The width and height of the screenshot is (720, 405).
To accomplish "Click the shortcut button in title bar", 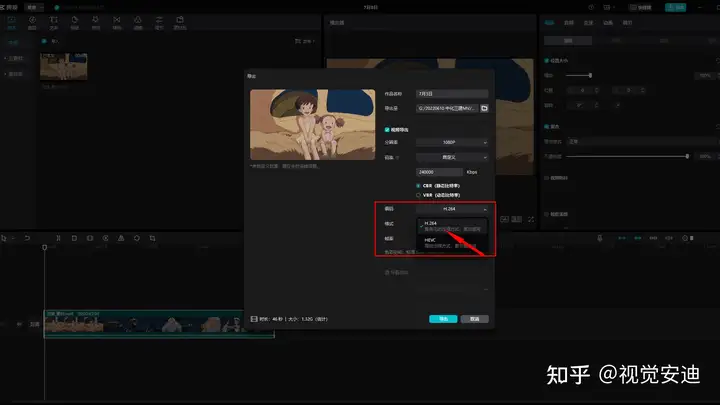I will pos(641,7).
